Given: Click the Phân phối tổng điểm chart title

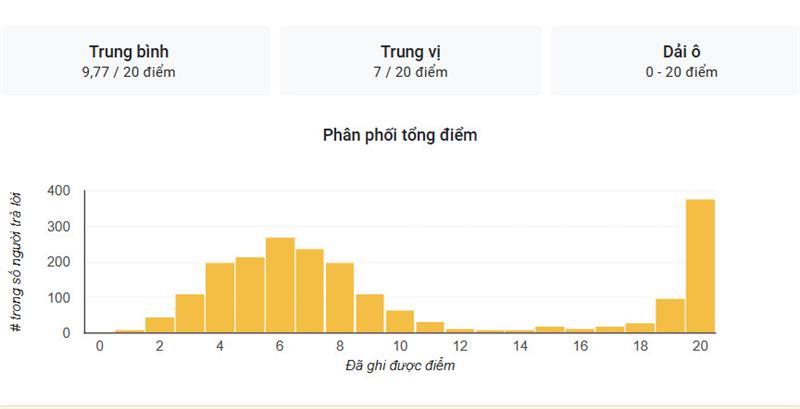Looking at the screenshot, I should pos(400,135).
